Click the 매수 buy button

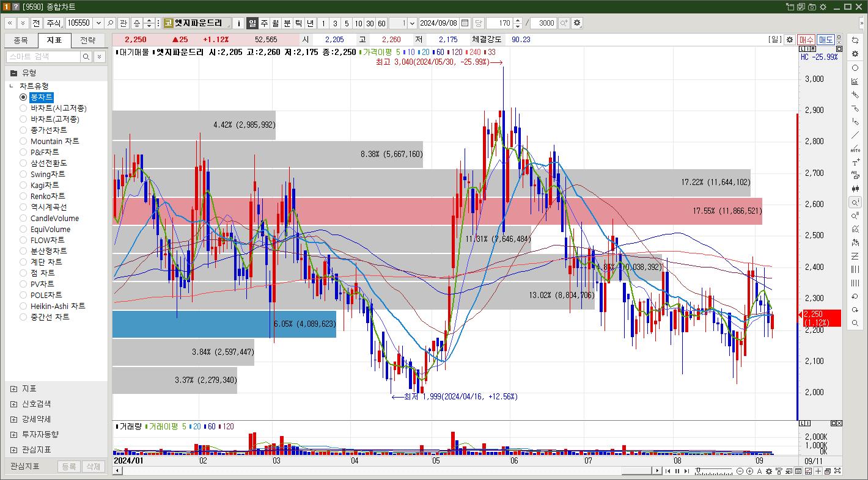pyautogui.click(x=806, y=40)
